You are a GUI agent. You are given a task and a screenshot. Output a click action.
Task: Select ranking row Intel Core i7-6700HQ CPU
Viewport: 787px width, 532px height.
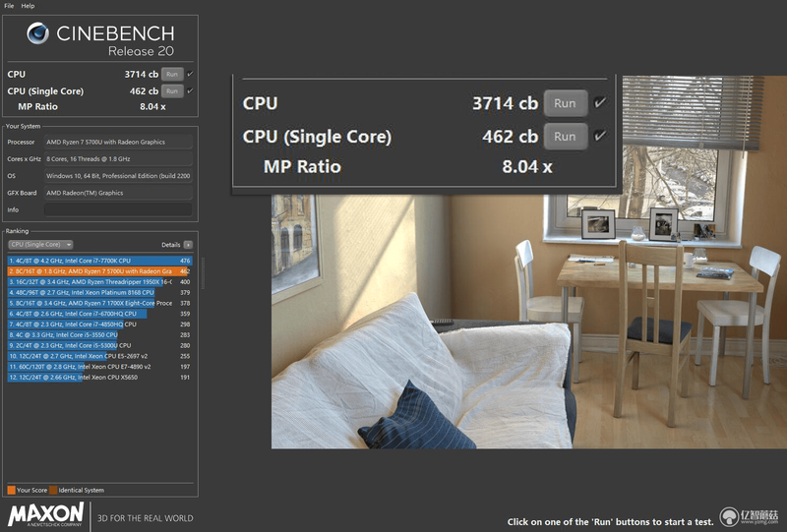[99, 314]
